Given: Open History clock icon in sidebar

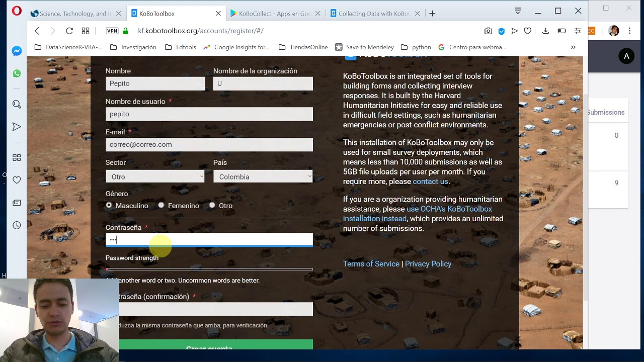Looking at the screenshot, I should tap(17, 226).
